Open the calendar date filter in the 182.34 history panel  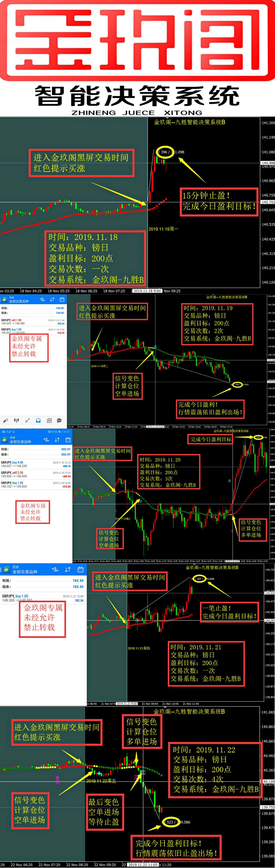click(x=80, y=569)
